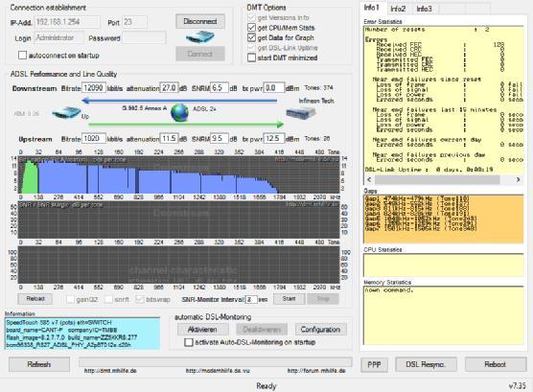
Task: Click the Information text box with SpeedTouch details
Action: click(x=82, y=334)
